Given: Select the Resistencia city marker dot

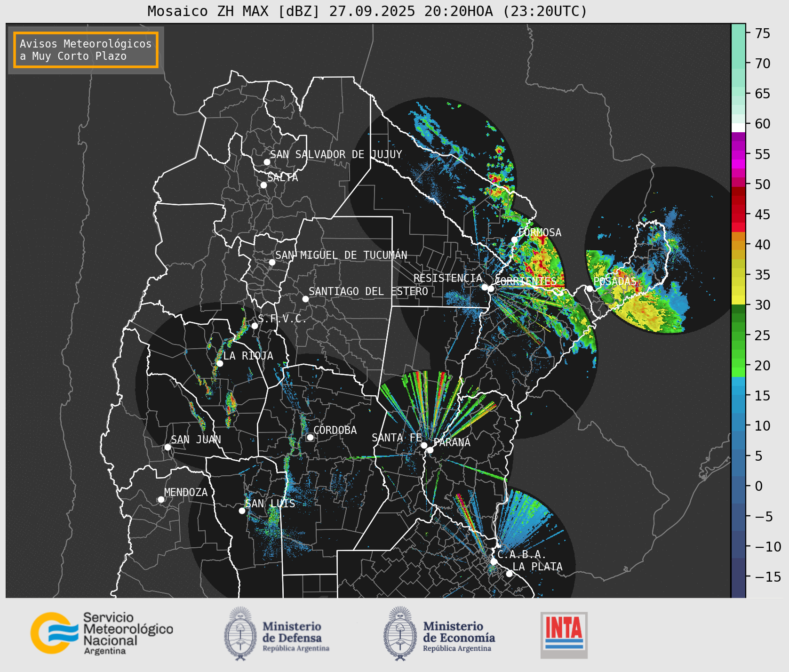Looking at the screenshot, I should [485, 287].
